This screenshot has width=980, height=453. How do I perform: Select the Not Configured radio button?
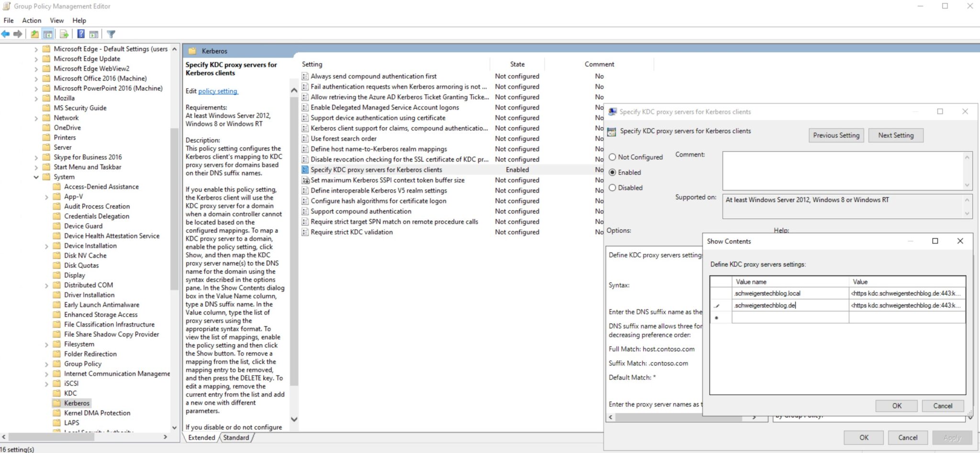point(612,157)
